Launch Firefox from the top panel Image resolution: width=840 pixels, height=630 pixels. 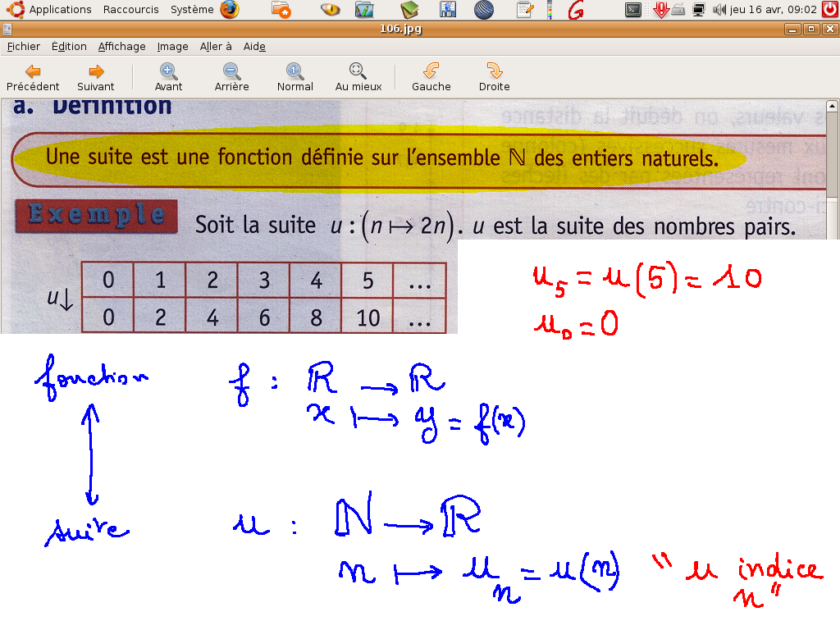(230, 10)
